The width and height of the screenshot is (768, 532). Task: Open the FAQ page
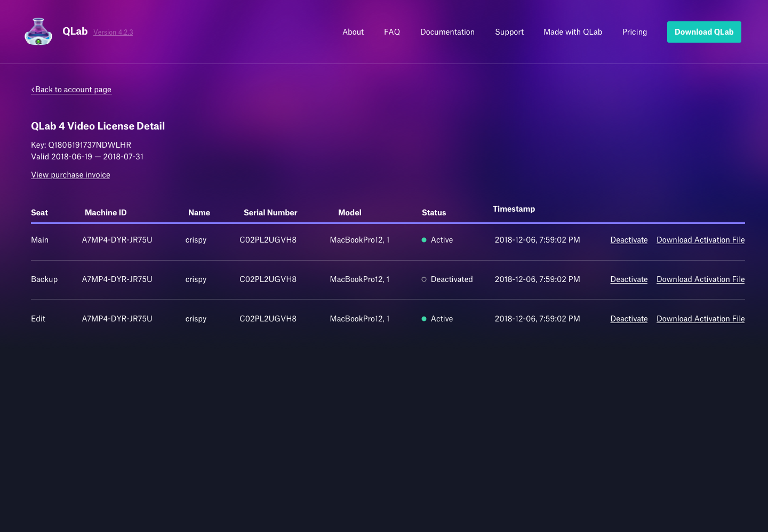(392, 32)
